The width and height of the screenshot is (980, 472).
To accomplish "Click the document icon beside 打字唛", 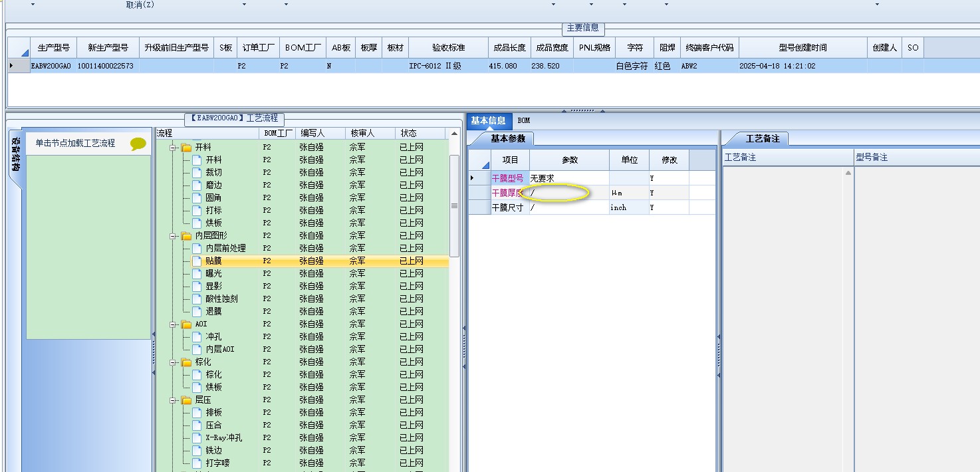I will pos(197,463).
